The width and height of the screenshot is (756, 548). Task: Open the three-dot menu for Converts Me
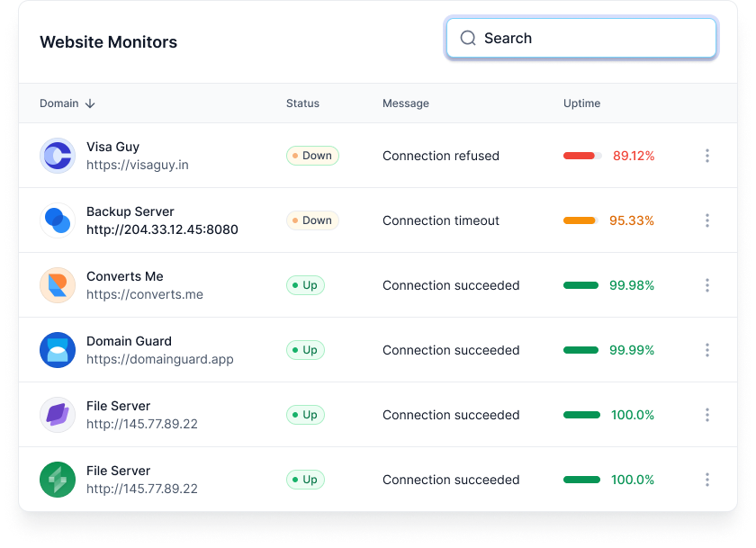707,285
